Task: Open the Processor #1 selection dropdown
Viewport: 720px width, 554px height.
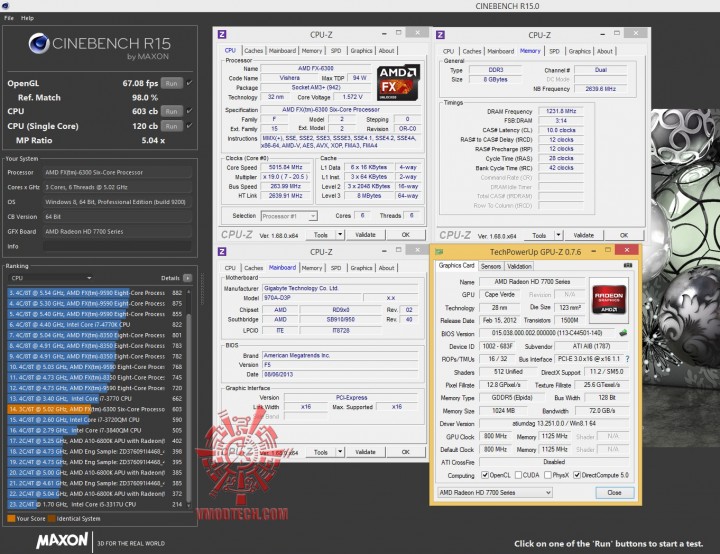Action: pos(289,216)
